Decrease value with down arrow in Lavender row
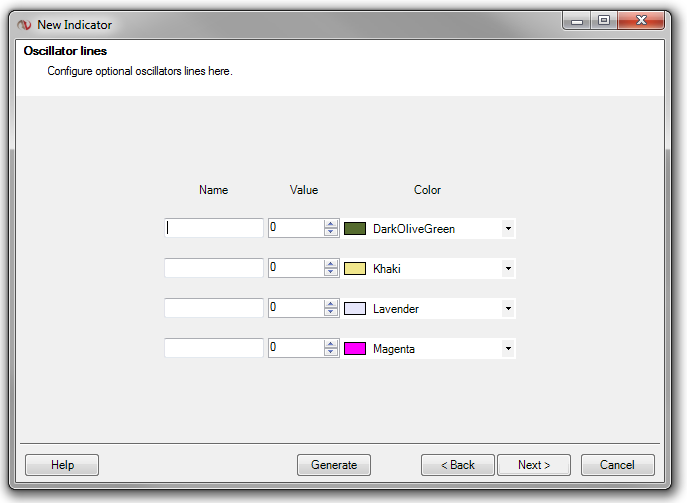 click(331, 312)
